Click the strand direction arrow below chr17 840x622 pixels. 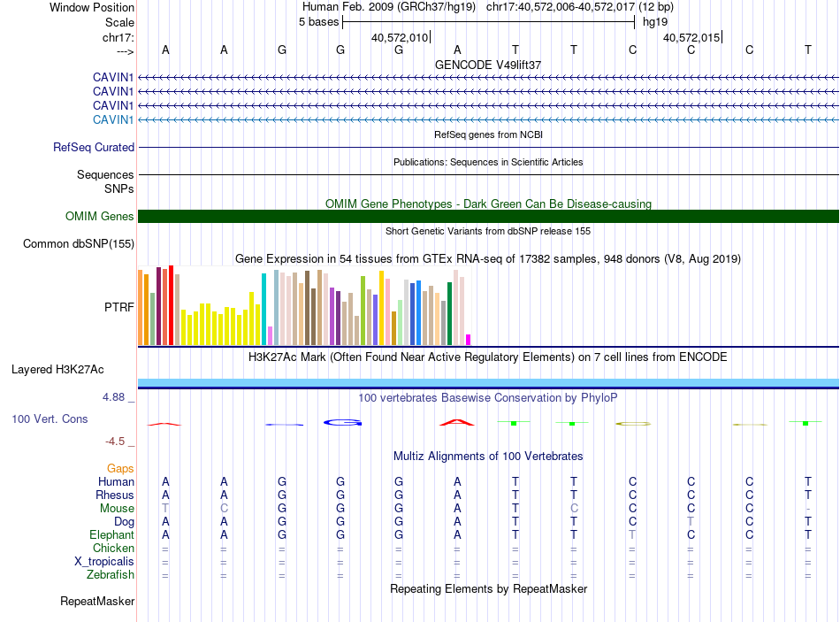pyautogui.click(x=124, y=51)
